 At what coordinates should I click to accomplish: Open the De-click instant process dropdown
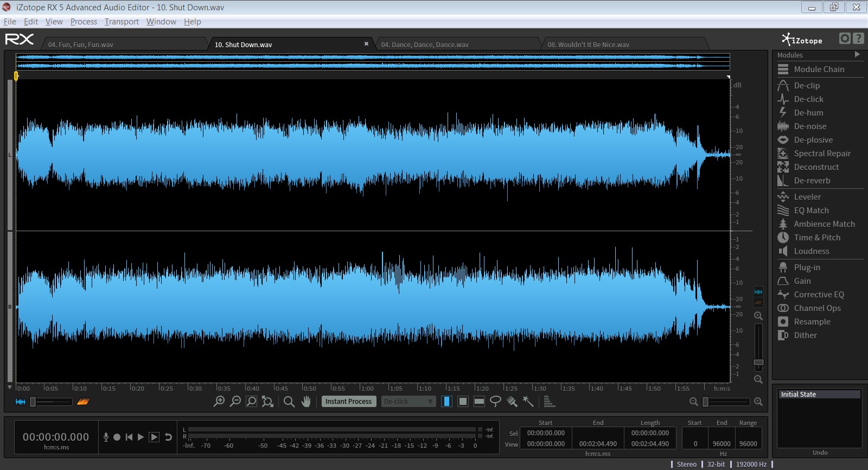click(408, 402)
